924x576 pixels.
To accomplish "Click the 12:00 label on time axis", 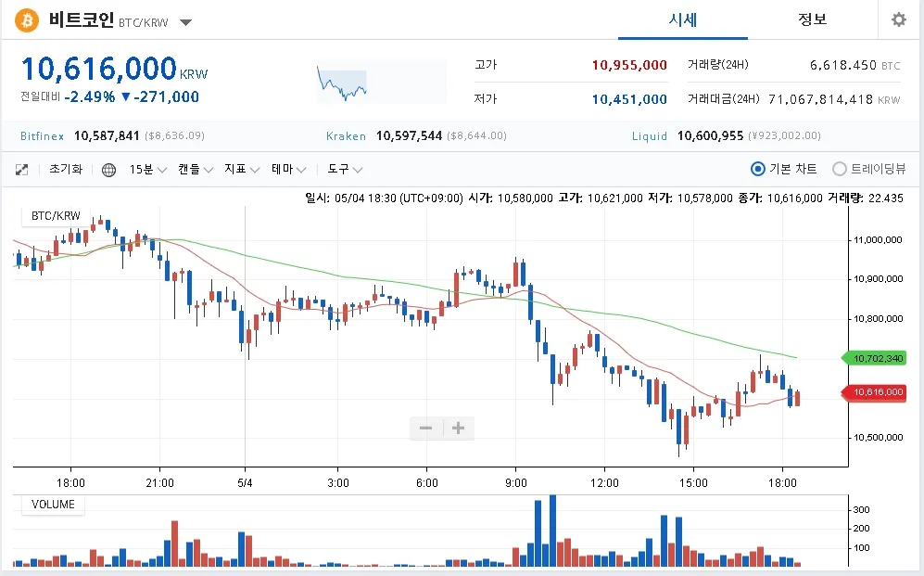I will [604, 483].
